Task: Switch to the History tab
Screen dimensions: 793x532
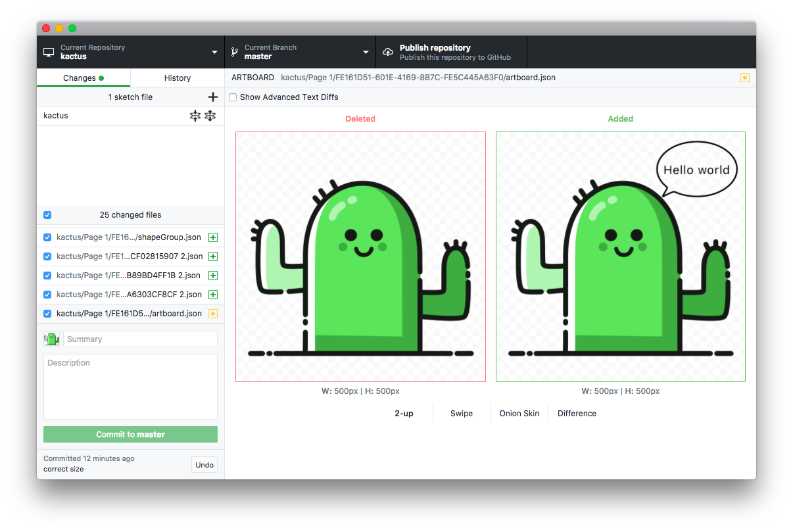Action: [177, 78]
